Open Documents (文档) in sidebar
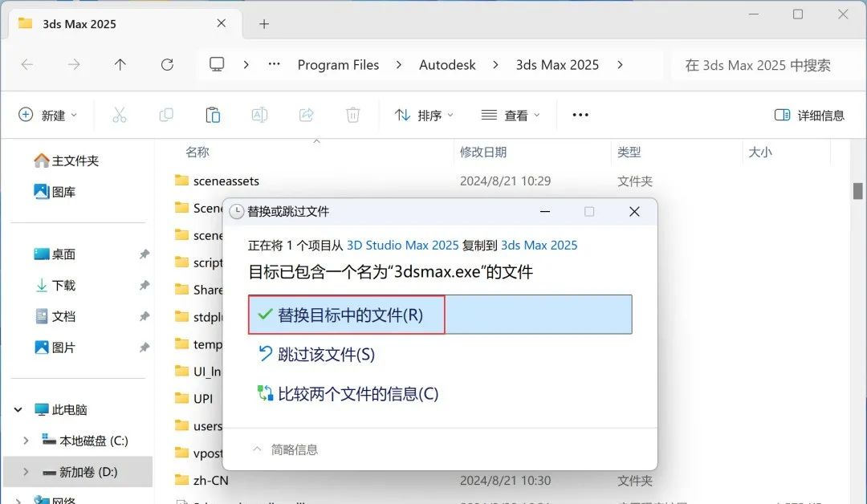Screen dimensions: 867x504 pos(55,316)
